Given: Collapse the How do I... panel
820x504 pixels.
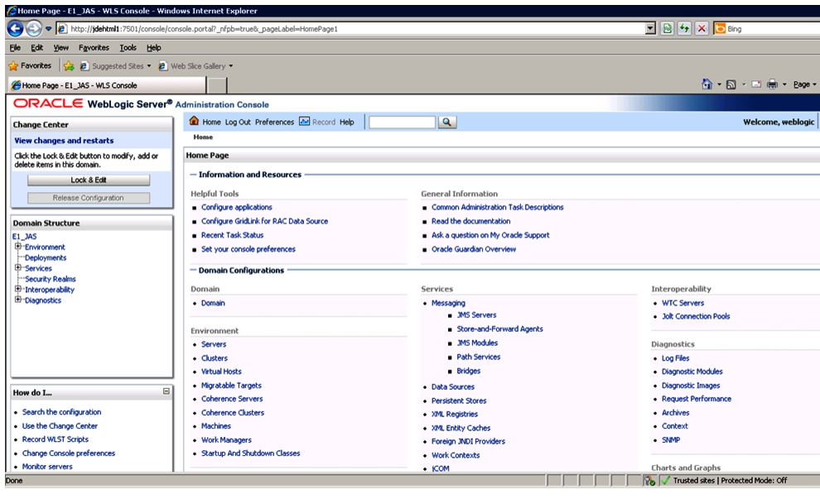Looking at the screenshot, I should point(166,391).
